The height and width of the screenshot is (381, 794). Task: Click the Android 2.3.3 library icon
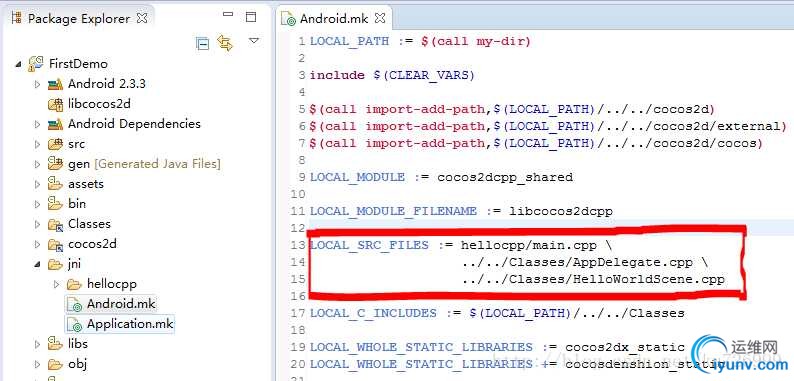(x=55, y=84)
